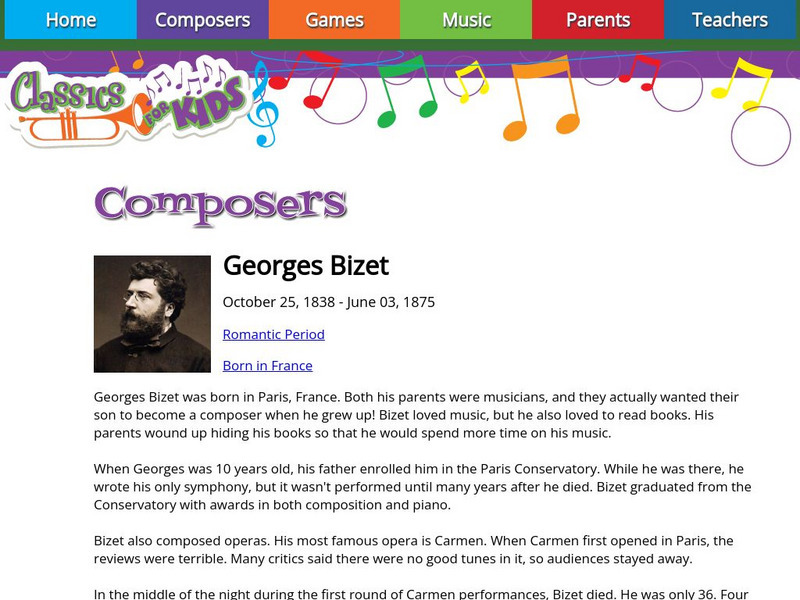Click the Georges Bizet portrait photo

152,314
